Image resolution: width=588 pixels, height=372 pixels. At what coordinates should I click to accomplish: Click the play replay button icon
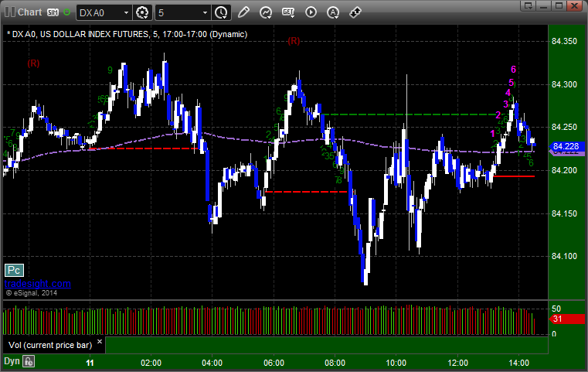(x=311, y=12)
